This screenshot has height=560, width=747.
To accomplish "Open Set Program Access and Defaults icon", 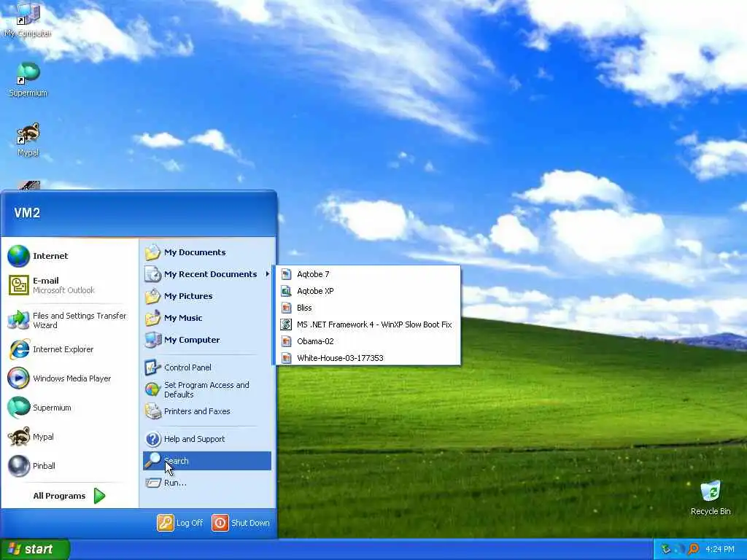I will [x=153, y=389].
